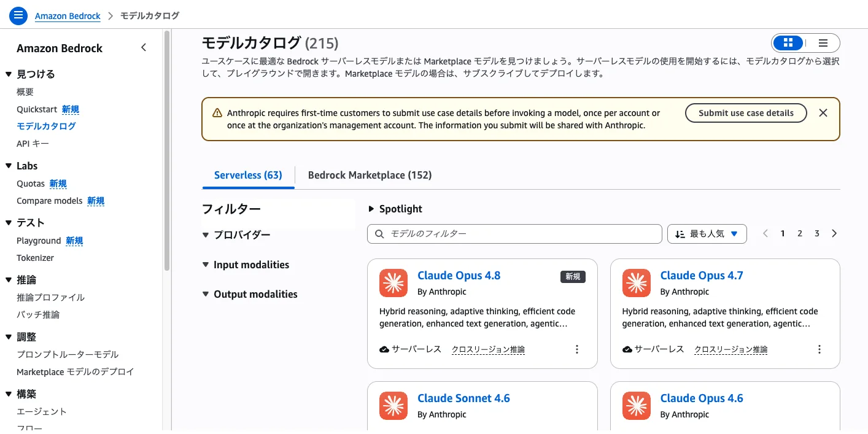
Task: Click Claude Sonnet 4.6 Anthropic logo
Action: tap(393, 406)
